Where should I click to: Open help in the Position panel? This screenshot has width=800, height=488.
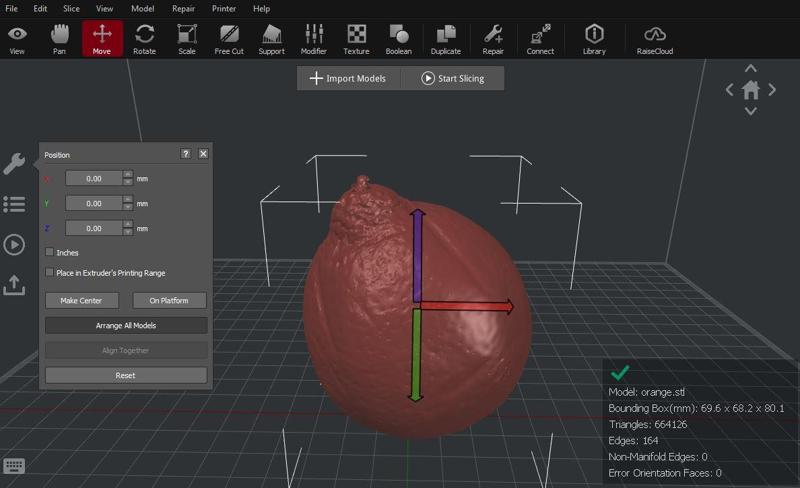coord(186,154)
